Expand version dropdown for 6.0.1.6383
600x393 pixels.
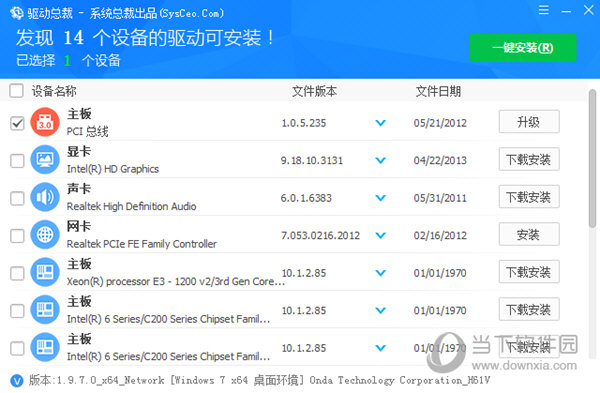380,198
